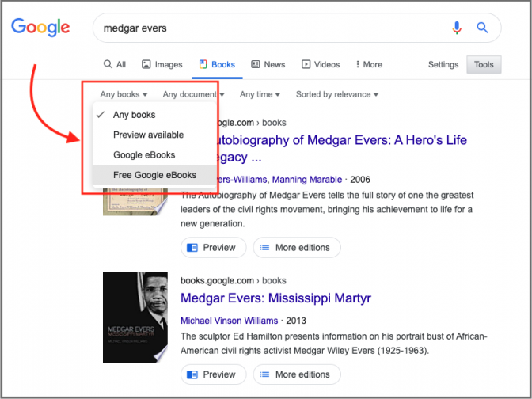Switch to the All results tab
The height and width of the screenshot is (399, 532).
point(115,64)
